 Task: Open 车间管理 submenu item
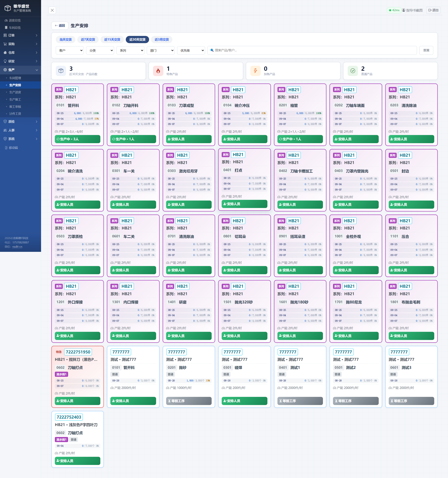click(x=20, y=78)
